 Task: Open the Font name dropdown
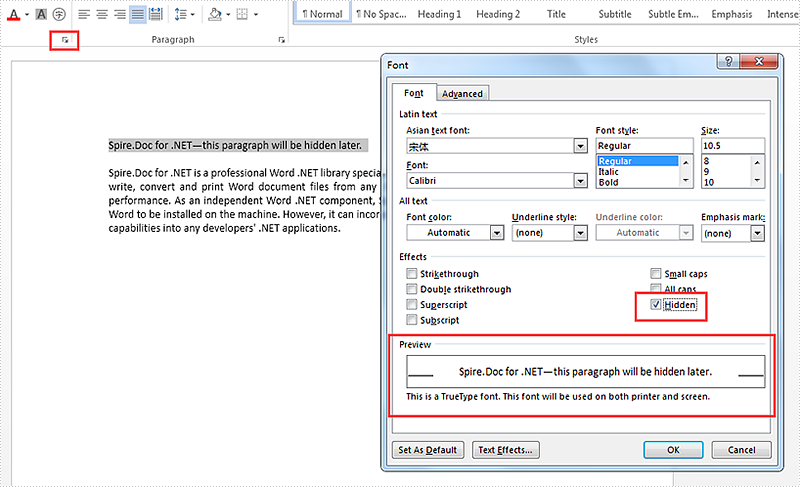580,181
